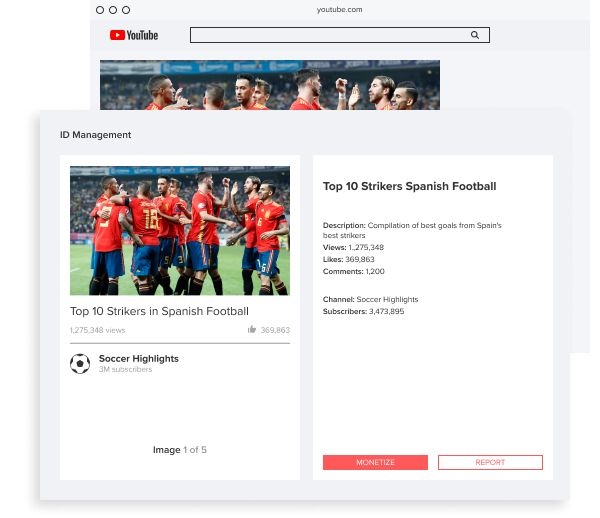
Task: Open the Top 10 Strikers in Spanish Football title
Action: pos(159,311)
